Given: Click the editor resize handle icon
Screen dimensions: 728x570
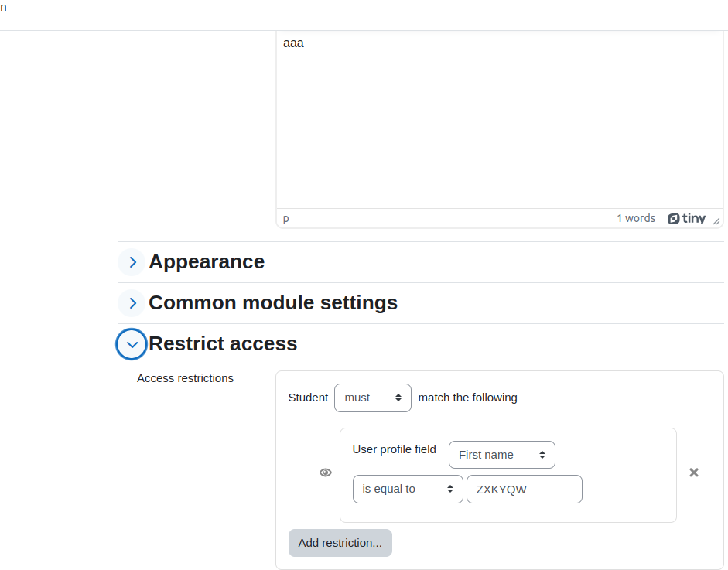Looking at the screenshot, I should (x=716, y=221).
